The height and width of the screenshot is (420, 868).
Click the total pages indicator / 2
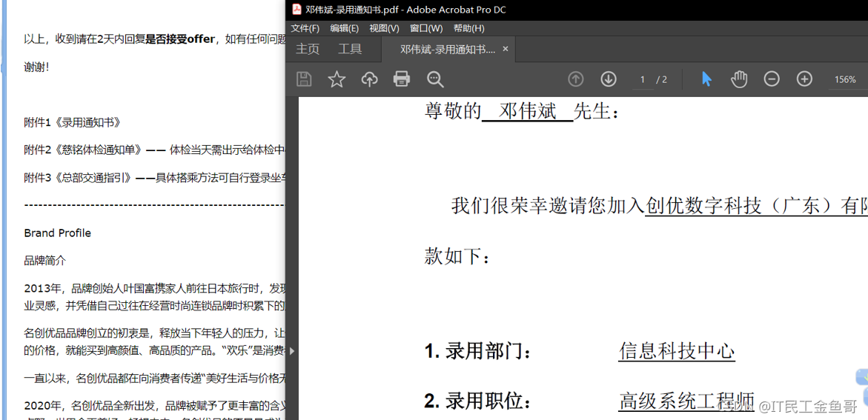[661, 80]
